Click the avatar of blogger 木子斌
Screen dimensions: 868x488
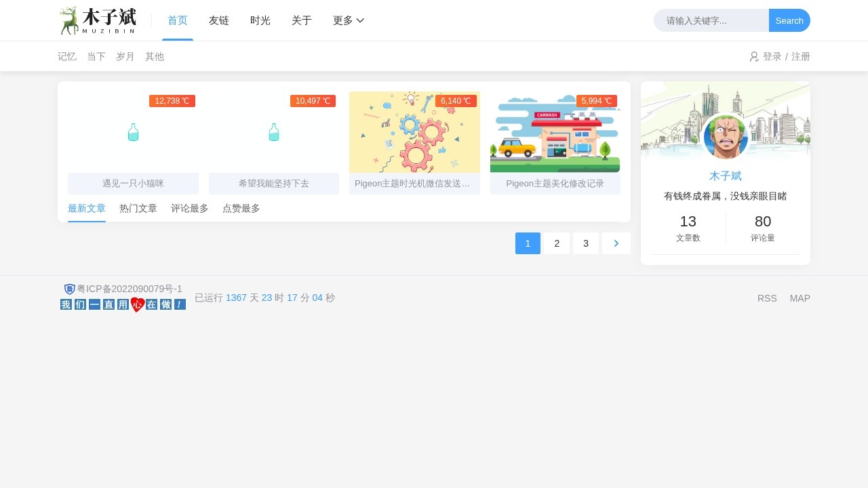pos(725,136)
